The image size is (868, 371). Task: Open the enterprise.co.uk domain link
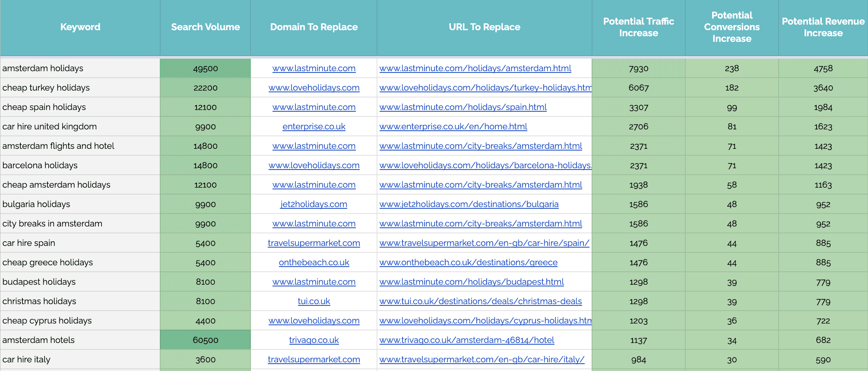pyautogui.click(x=314, y=127)
